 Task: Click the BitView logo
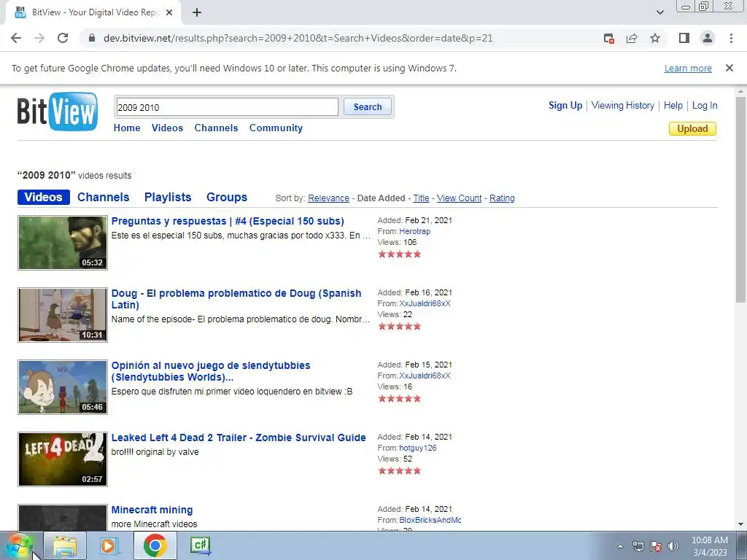[x=57, y=112]
